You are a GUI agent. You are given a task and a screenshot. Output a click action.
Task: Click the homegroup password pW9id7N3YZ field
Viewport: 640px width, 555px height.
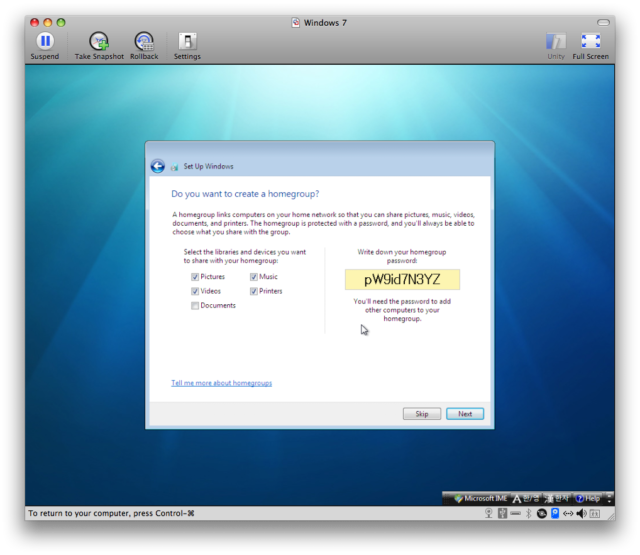coord(402,280)
